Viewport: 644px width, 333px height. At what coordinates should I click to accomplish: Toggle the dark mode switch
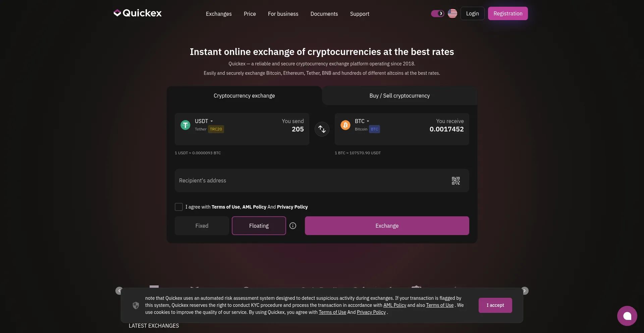click(x=437, y=13)
